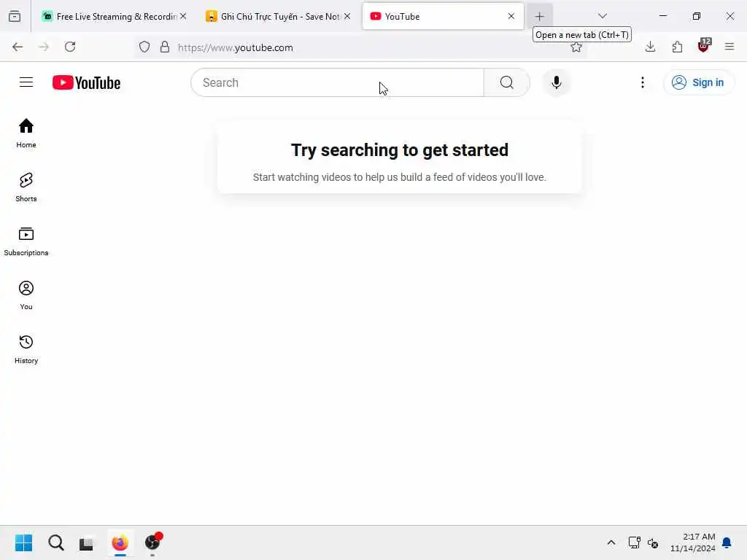Open YouTube settings three-dots menu
Screen dimensions: 747x560
[642, 82]
